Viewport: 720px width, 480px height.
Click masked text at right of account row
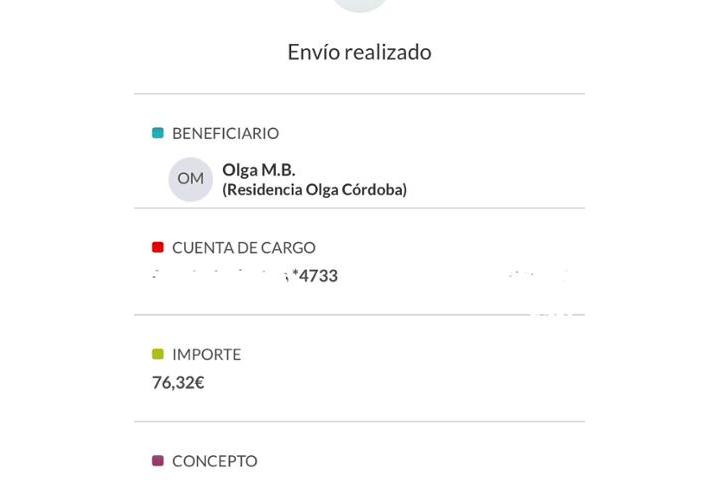point(537,276)
